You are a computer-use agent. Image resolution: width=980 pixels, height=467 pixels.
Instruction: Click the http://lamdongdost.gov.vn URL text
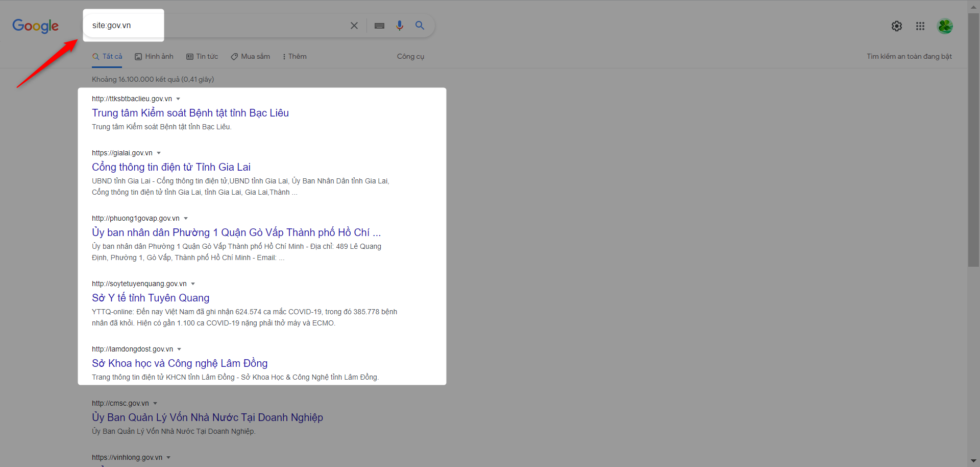tap(132, 349)
